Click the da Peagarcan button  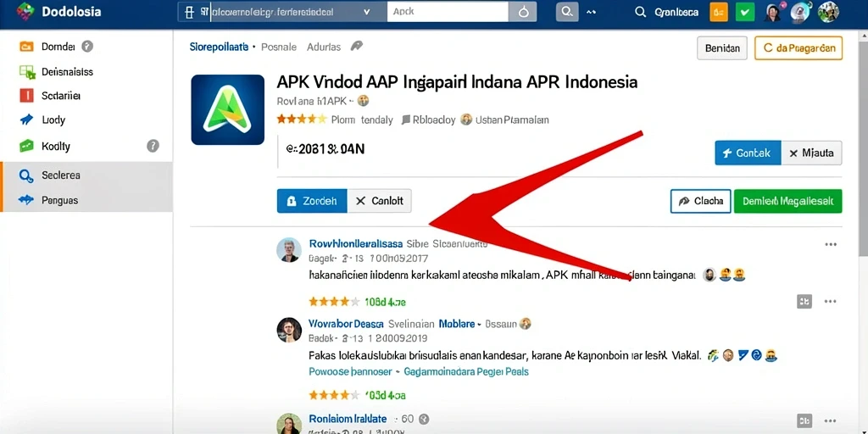click(798, 48)
